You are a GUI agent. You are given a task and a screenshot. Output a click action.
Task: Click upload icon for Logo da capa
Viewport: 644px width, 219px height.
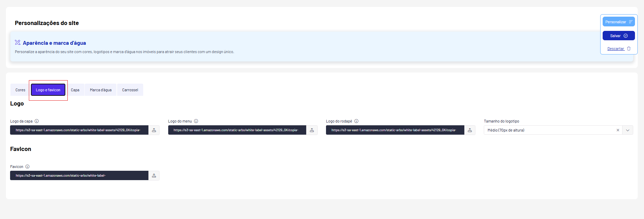[154, 130]
